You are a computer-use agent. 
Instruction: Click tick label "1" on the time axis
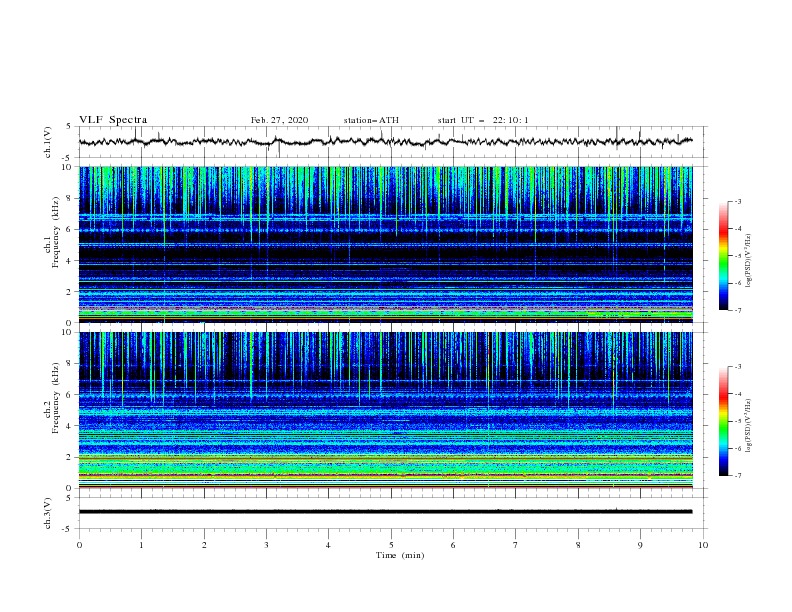click(141, 545)
